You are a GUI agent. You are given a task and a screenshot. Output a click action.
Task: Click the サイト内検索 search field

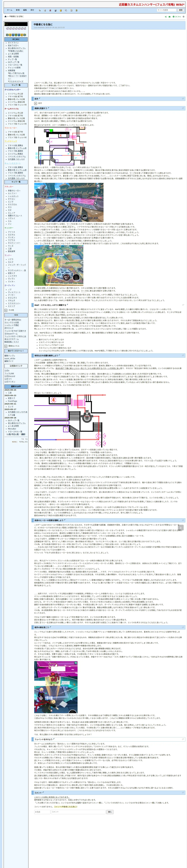[x=166, y=10]
